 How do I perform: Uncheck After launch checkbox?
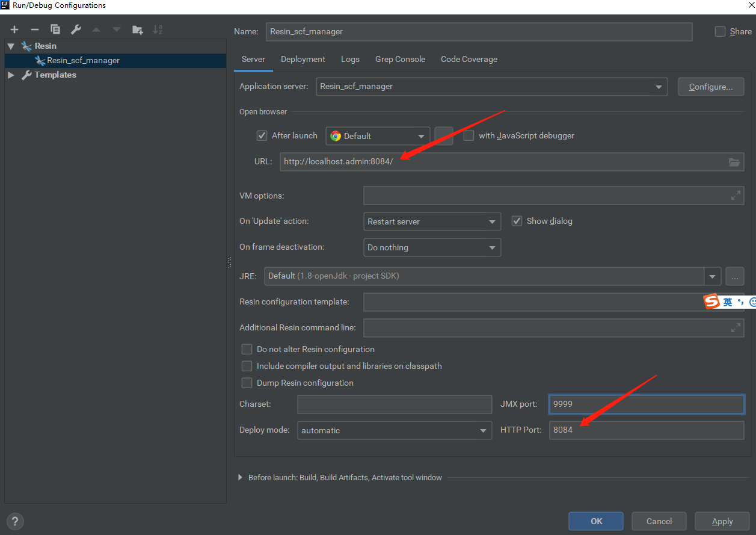coord(262,135)
